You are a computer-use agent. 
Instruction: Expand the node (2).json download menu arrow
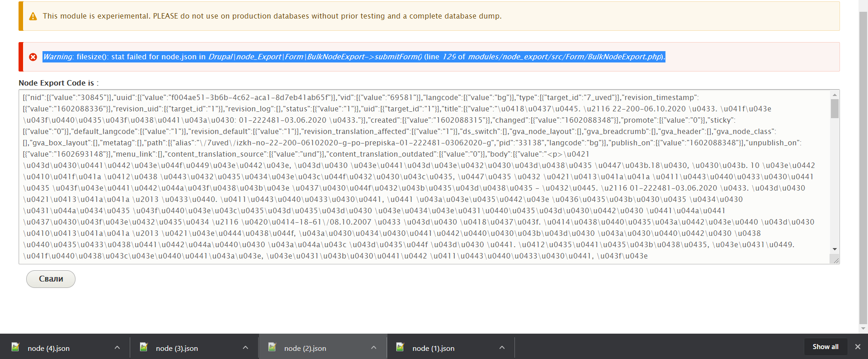(374, 348)
